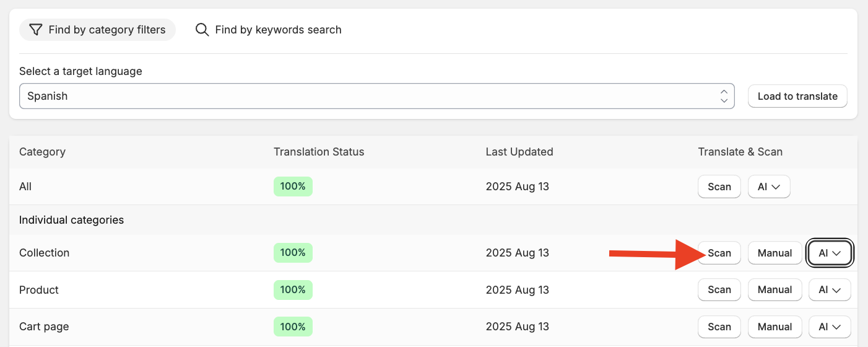
Task: Click chevron on Collection row AI button
Action: tap(836, 253)
